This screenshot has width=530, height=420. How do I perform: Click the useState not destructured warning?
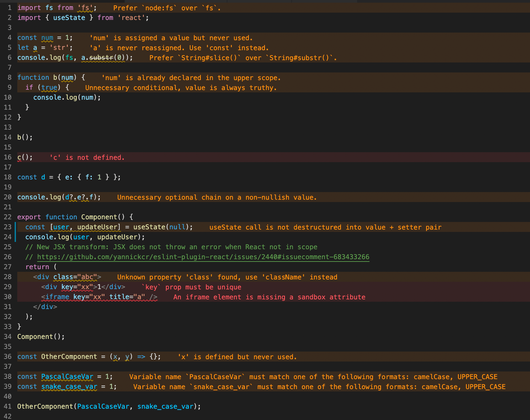[x=326, y=227]
